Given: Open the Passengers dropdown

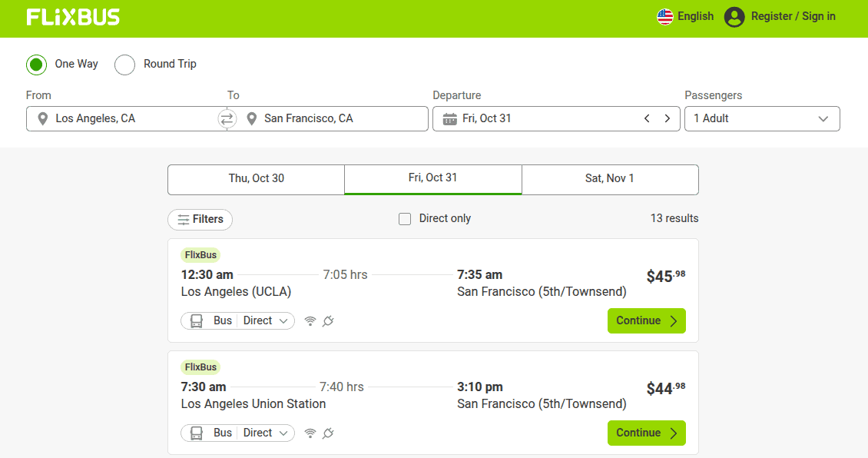Looking at the screenshot, I should pyautogui.click(x=762, y=118).
